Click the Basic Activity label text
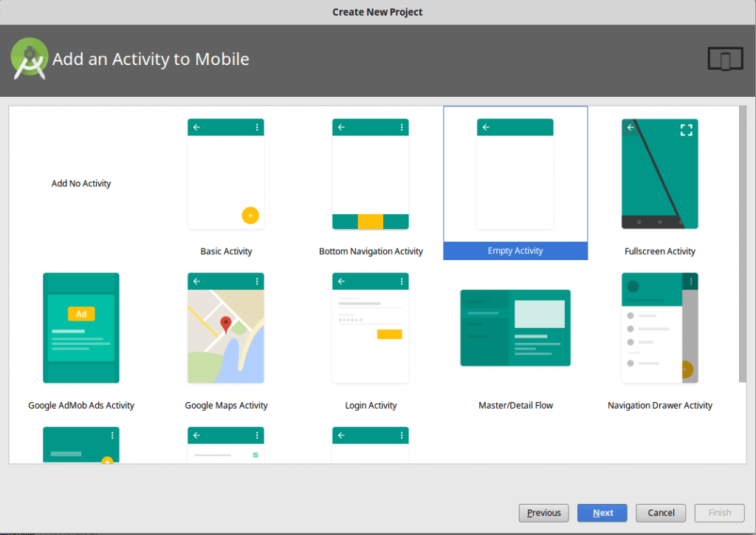Viewport: 756px width, 535px height. point(226,251)
